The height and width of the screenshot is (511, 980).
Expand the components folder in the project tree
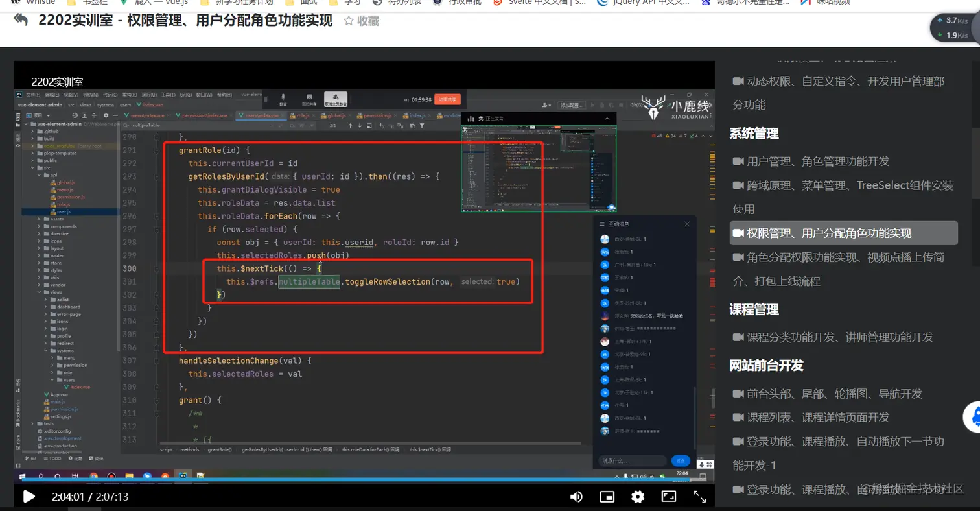[x=38, y=226]
